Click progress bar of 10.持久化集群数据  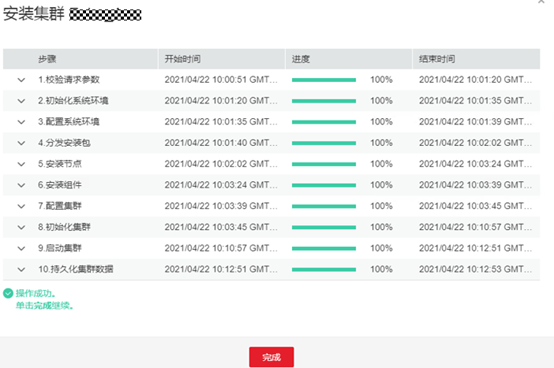tap(324, 269)
